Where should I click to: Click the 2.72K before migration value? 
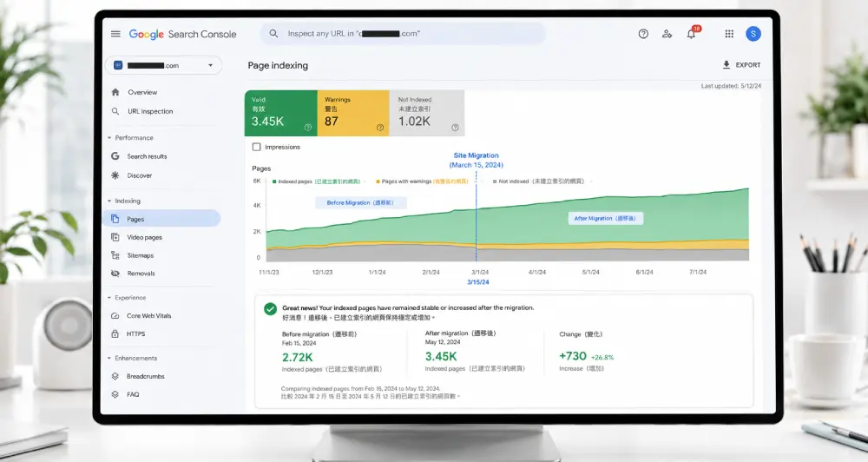pos(297,357)
